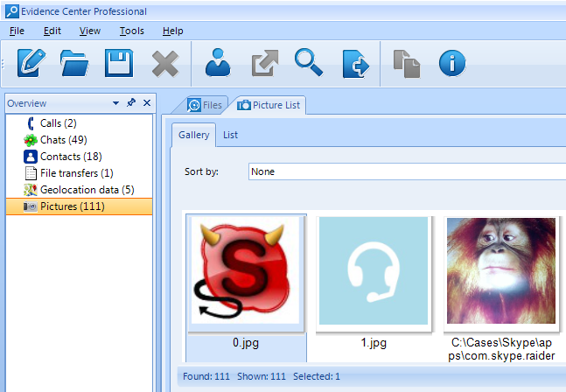This screenshot has width=566, height=392.
Task: Click the 1.jpg file name label
Action: [x=374, y=342]
